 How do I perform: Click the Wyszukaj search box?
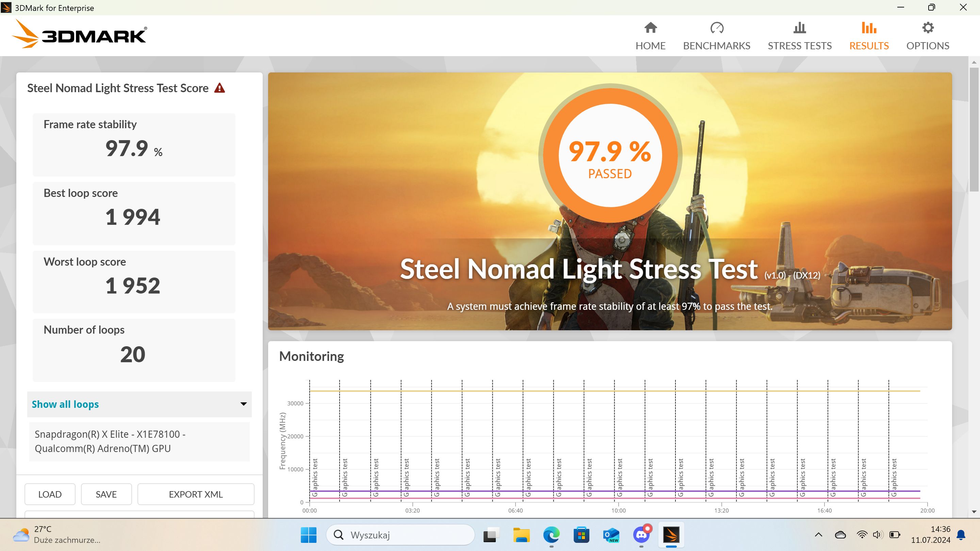coord(400,535)
